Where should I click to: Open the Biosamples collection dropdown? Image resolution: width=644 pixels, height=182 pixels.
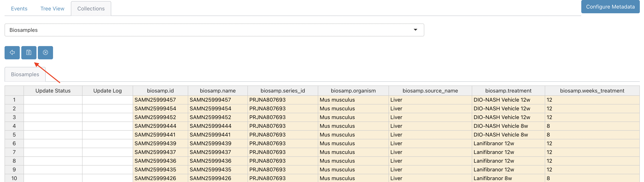214,30
